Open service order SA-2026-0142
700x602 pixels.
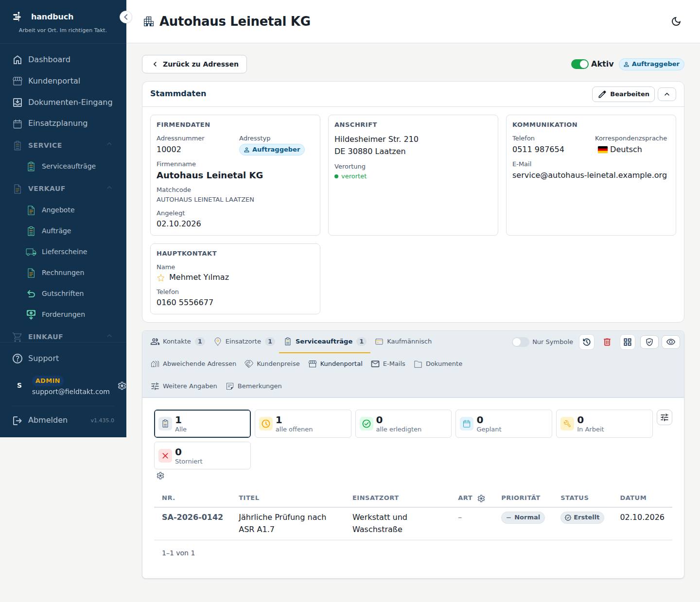(192, 517)
